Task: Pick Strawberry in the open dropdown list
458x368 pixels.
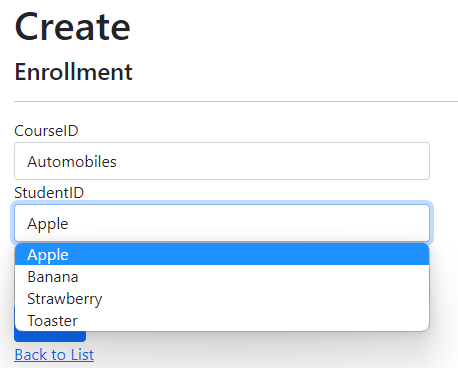Action: pos(222,299)
